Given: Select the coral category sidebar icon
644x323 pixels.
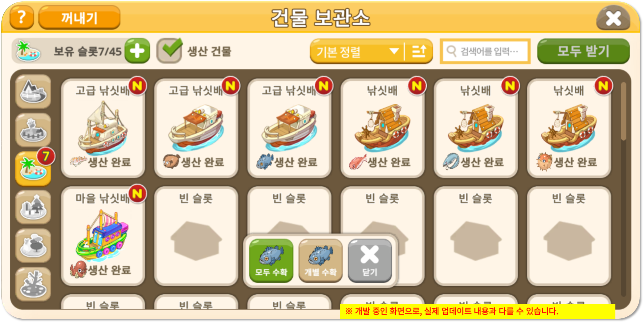Looking at the screenshot, I should (x=33, y=284).
